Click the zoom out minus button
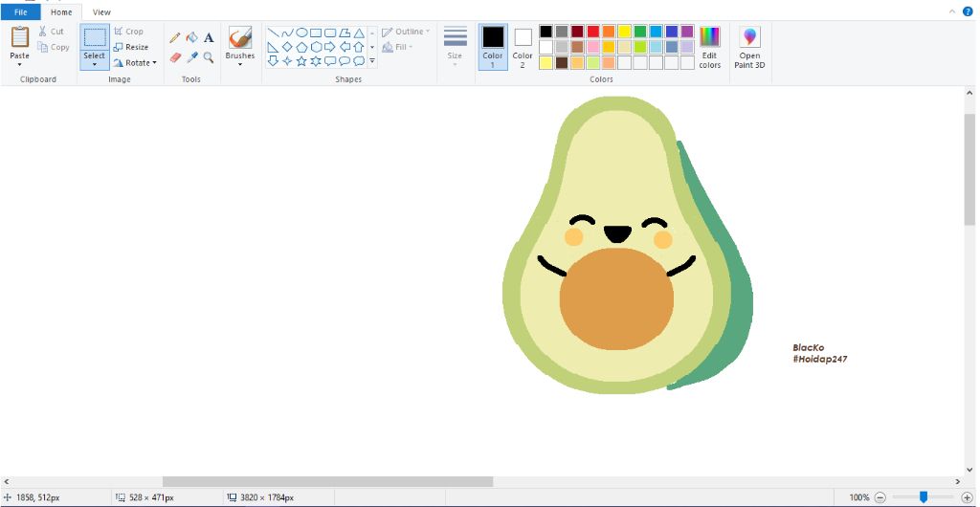Screen dimensions: 980x507 tap(880, 497)
